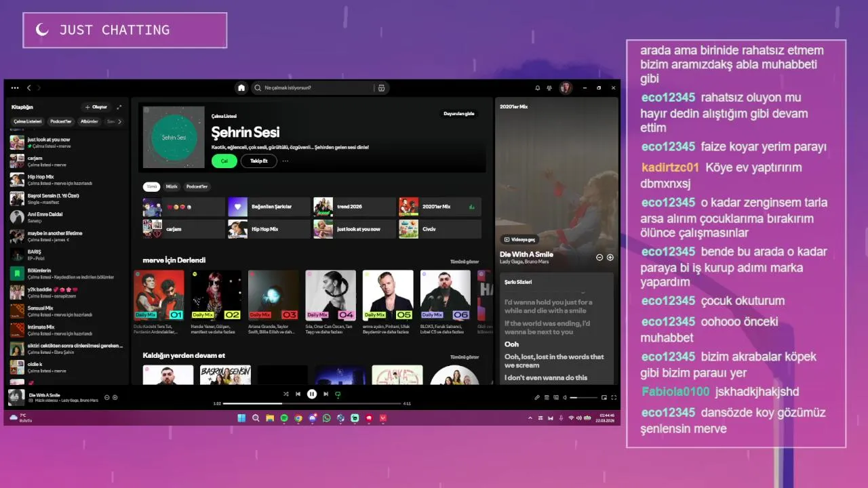
Task: Open the three-dots app menu
Action: (x=14, y=87)
